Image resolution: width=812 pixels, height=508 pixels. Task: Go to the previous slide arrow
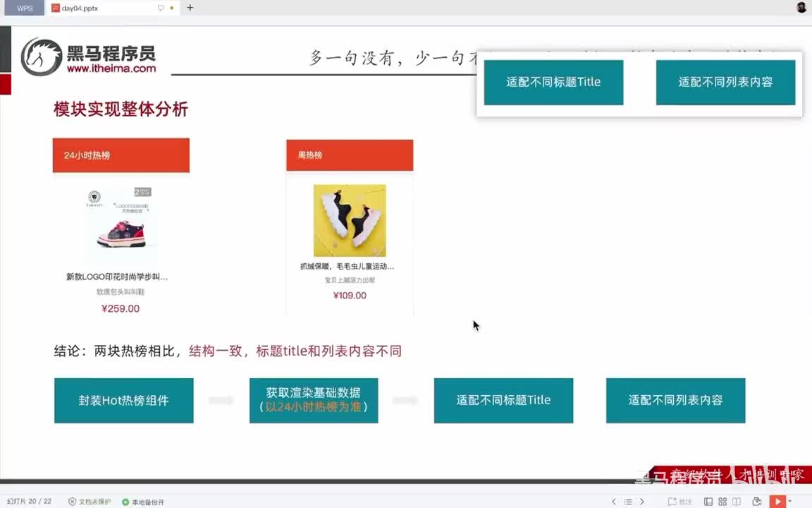[x=614, y=501]
